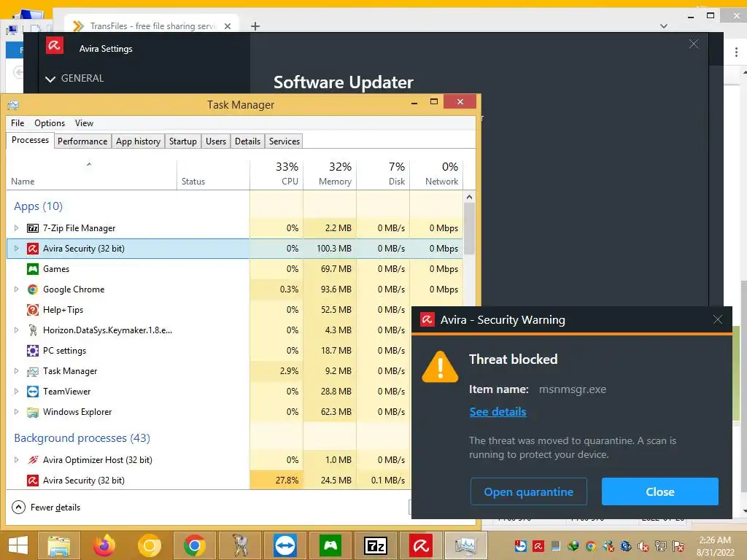This screenshot has width=747, height=560.
Task: Click the Help+Tips process icon
Action: (x=32, y=310)
